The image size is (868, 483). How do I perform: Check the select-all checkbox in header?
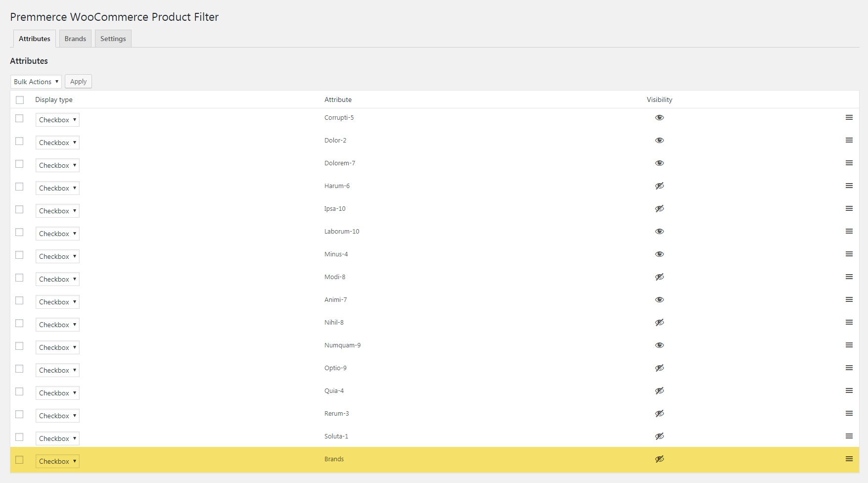(x=20, y=100)
